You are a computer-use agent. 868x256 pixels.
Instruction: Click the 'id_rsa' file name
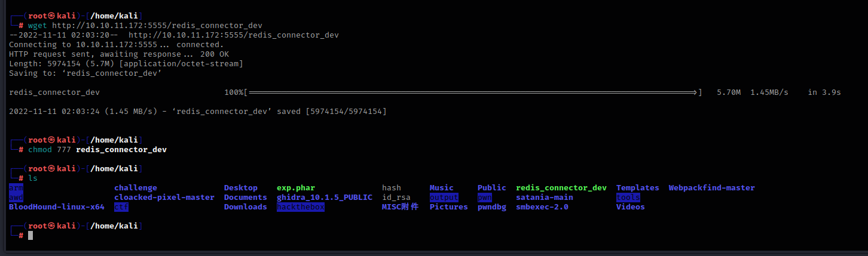pos(396,198)
